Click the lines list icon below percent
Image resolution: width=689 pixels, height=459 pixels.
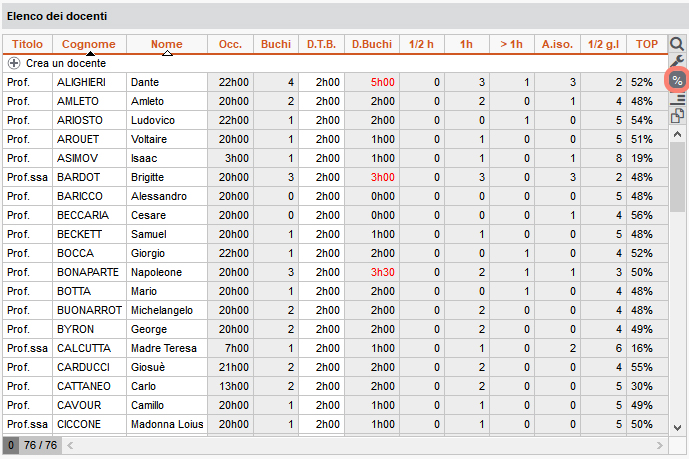678,99
